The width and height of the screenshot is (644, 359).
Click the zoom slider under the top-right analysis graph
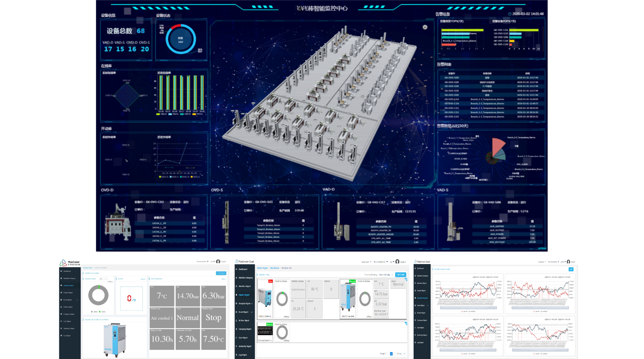click(540, 308)
